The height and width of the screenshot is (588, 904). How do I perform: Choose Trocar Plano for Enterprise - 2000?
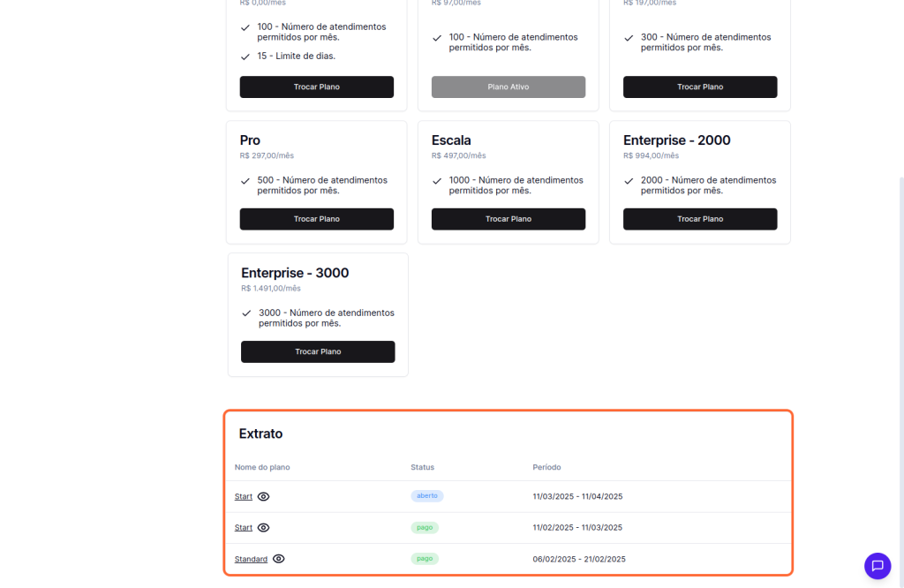point(699,219)
